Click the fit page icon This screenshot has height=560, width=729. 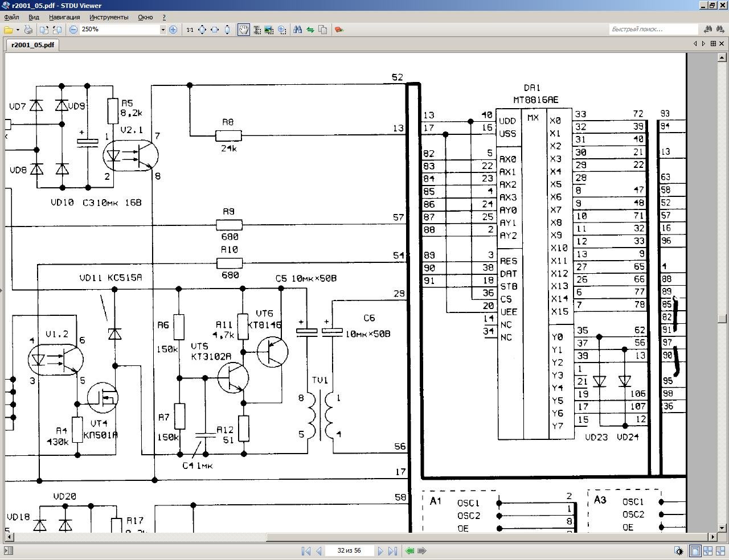(202, 30)
